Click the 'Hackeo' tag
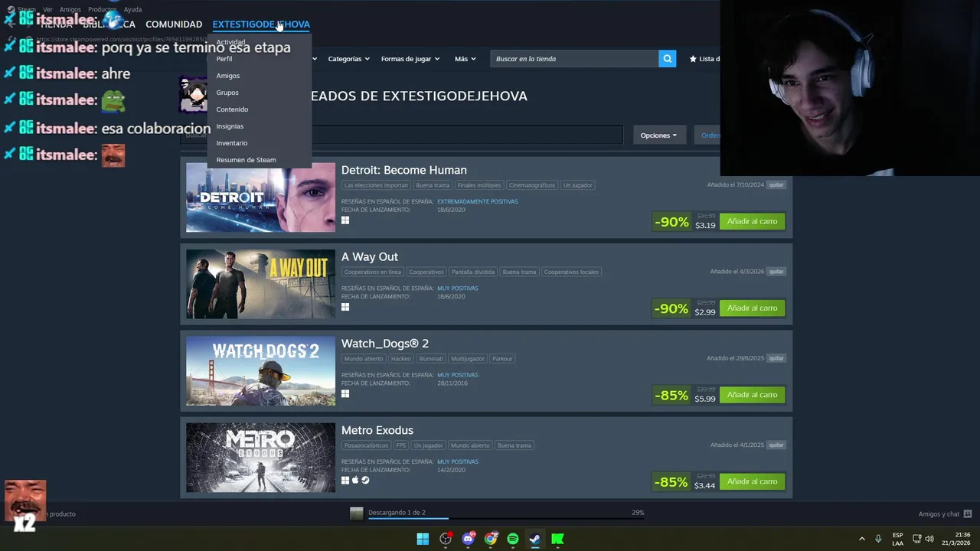 coord(400,358)
